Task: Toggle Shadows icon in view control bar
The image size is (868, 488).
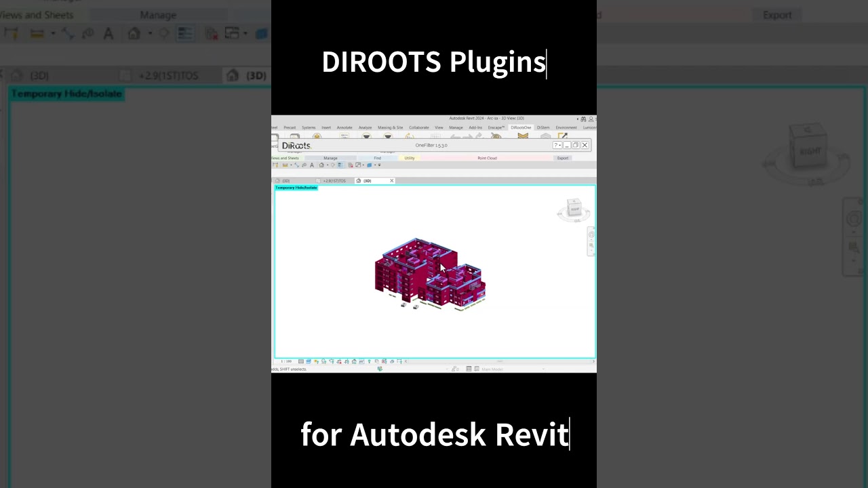Action: 323,361
